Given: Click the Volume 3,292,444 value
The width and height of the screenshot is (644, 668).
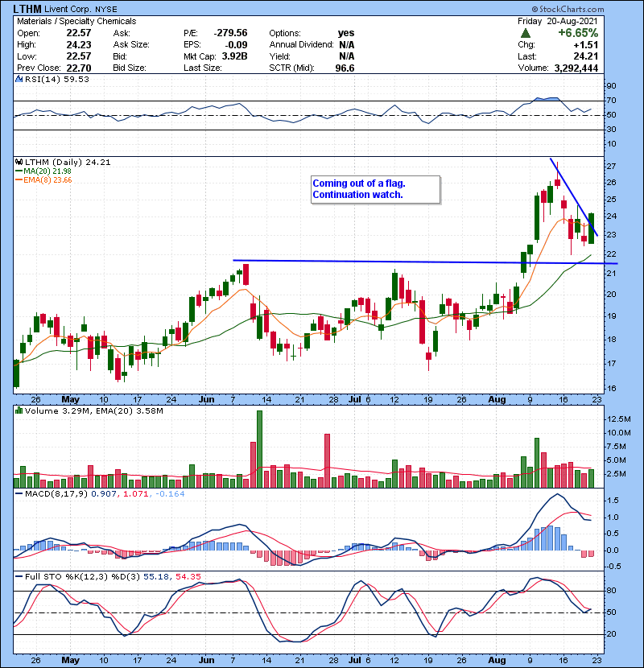Looking at the screenshot, I should click(x=576, y=68).
